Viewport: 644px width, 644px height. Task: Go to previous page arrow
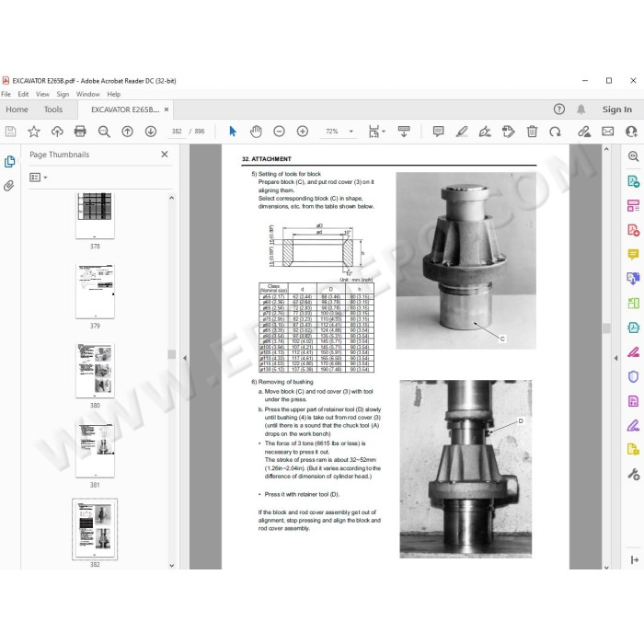pyautogui.click(x=127, y=132)
